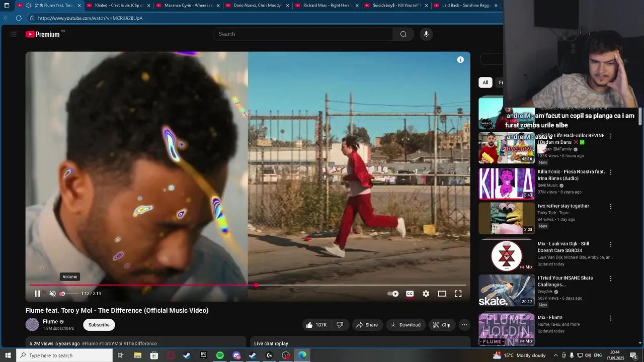
Task: Click the #TheDifference hashtag
Action: [140, 344]
